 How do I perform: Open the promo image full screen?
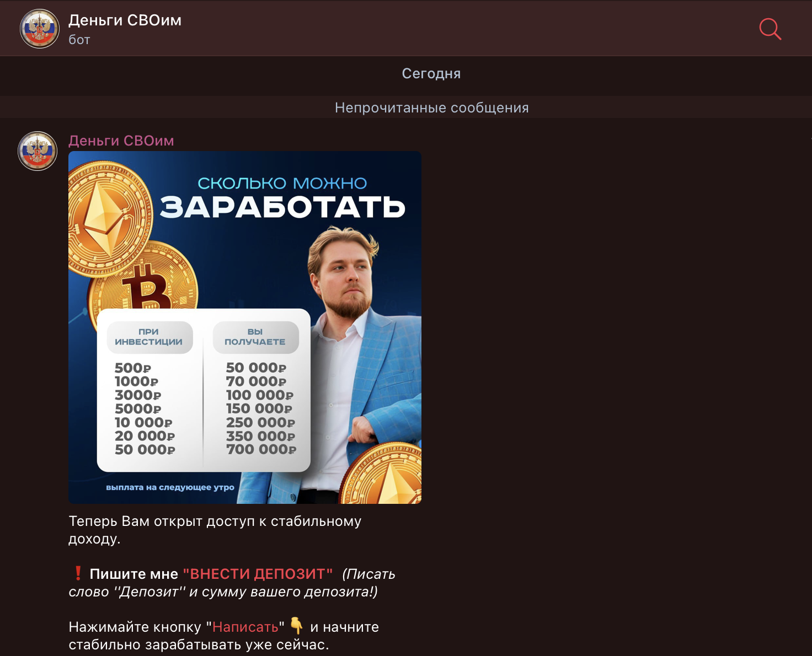click(x=244, y=328)
